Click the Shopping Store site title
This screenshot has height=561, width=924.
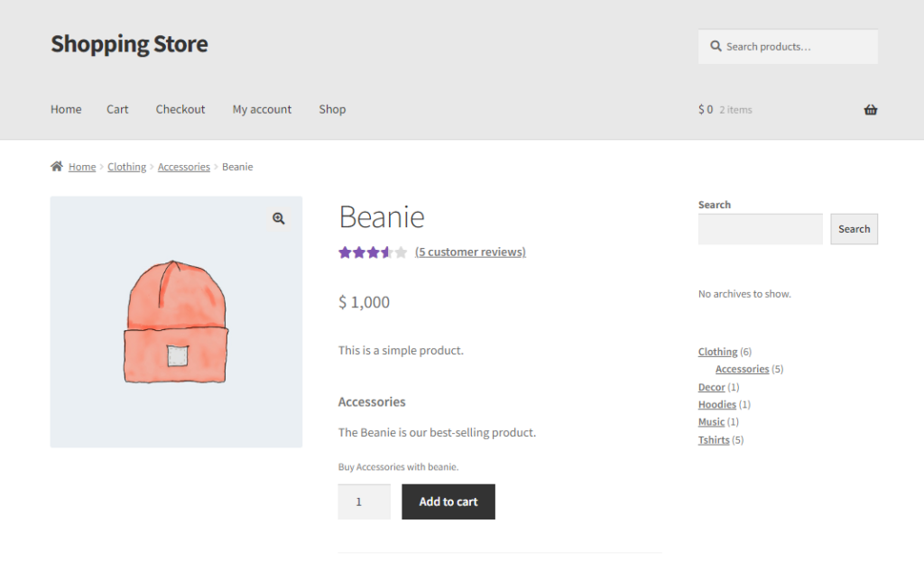pos(129,43)
